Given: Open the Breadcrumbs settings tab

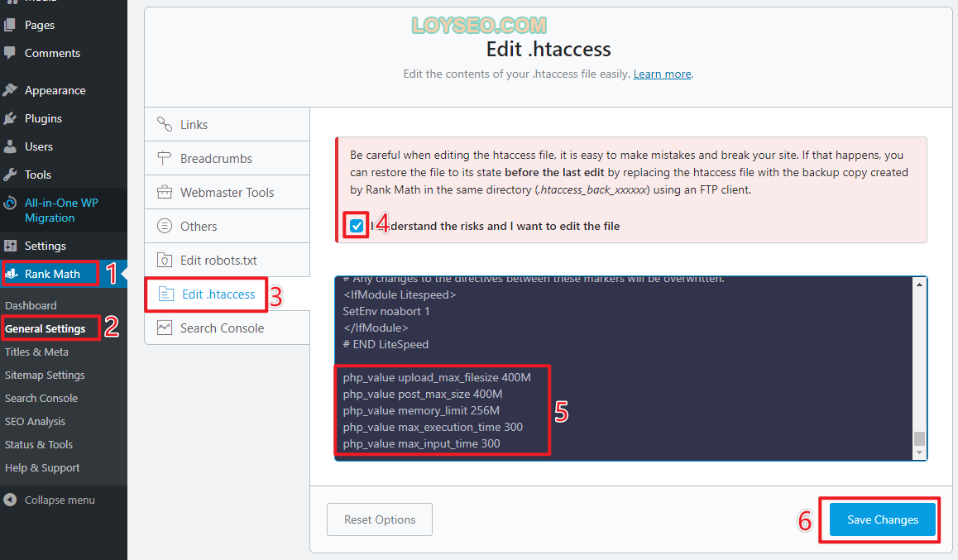Looking at the screenshot, I should (x=228, y=158).
